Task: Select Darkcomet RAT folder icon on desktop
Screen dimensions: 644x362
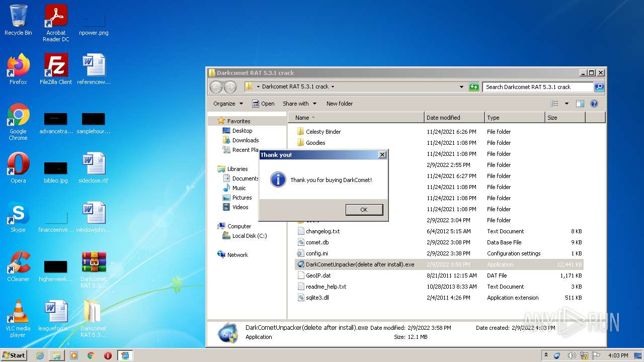Action: (x=94, y=319)
